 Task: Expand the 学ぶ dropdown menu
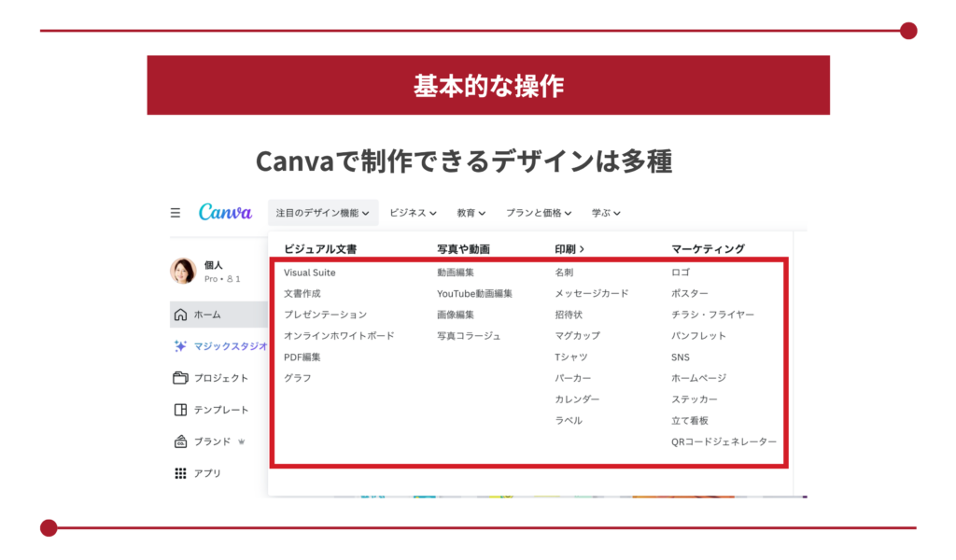[x=605, y=213]
